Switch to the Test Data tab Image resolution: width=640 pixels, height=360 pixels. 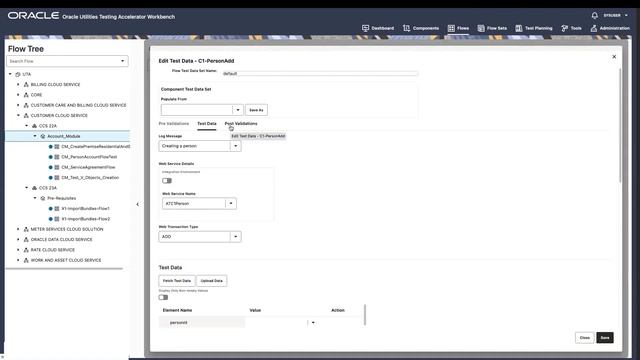[x=207, y=124]
